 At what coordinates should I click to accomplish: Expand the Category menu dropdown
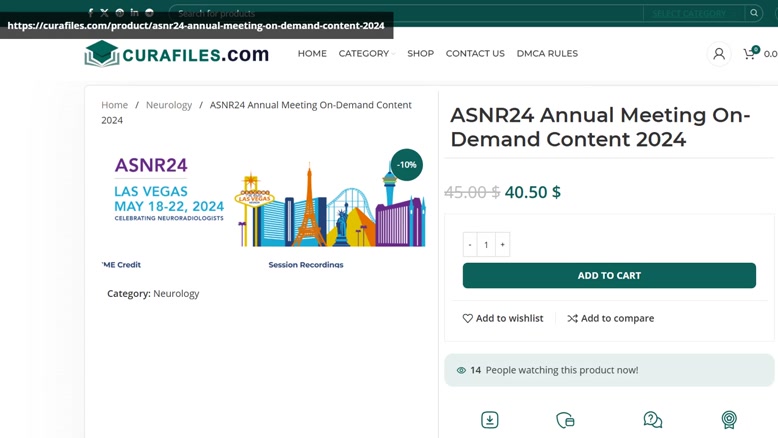[x=367, y=54]
